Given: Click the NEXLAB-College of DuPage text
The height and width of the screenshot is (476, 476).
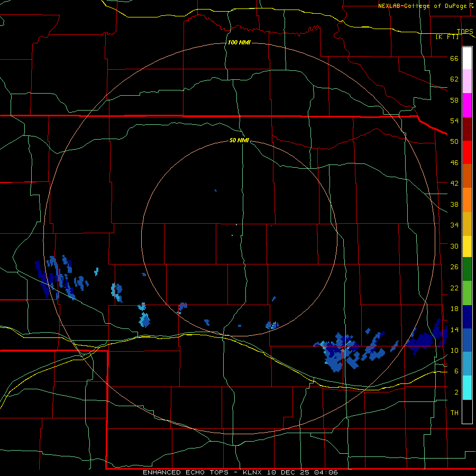Looking at the screenshot, I should pyautogui.click(x=422, y=6).
